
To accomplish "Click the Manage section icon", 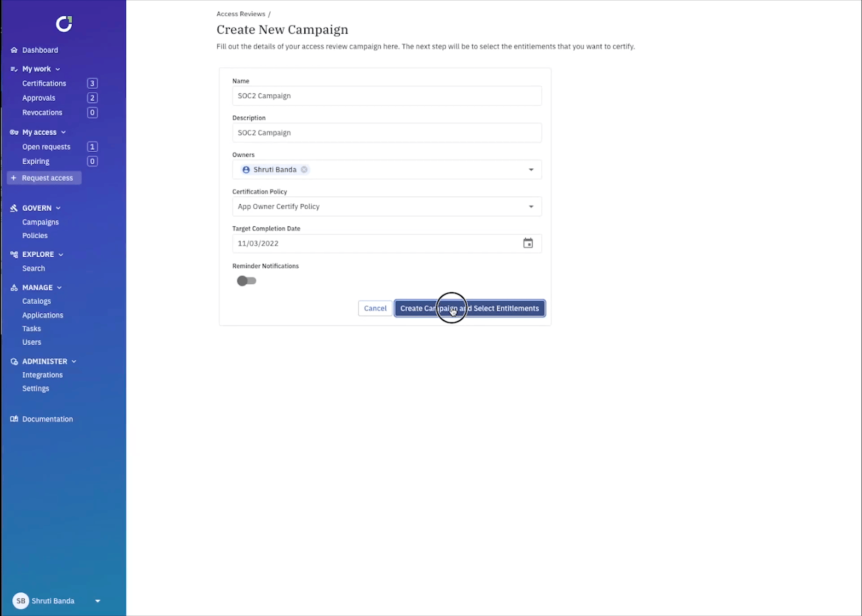I will coord(14,286).
